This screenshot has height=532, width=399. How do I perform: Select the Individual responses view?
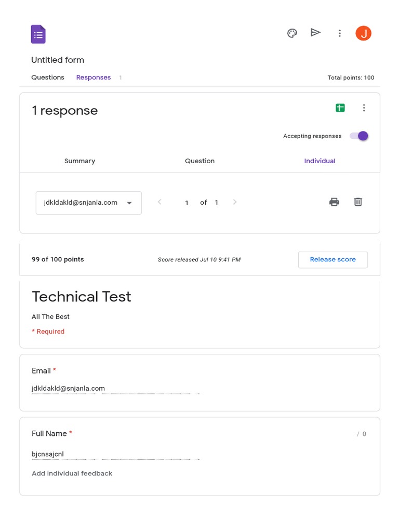click(320, 161)
